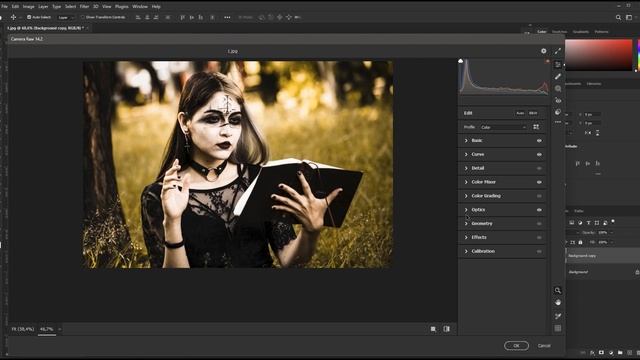The height and width of the screenshot is (360, 640).
Task: Open the three-dot more options in Camera Raw sidebar
Action: [x=558, y=122]
